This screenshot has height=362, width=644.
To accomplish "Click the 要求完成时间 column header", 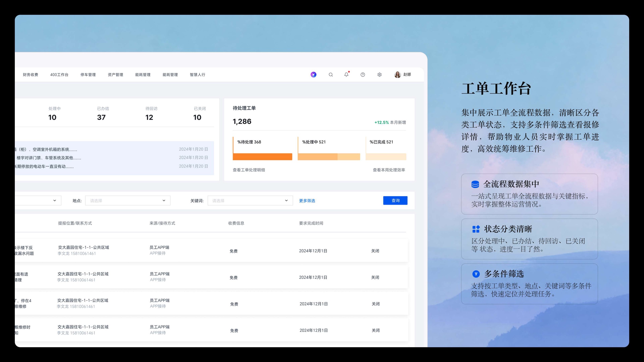I will (311, 223).
